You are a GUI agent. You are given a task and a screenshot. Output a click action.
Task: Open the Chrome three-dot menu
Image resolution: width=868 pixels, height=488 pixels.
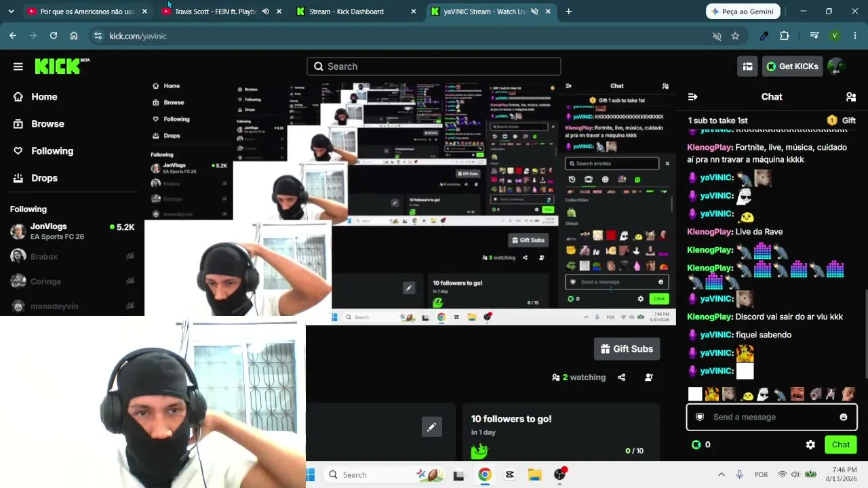(x=854, y=36)
